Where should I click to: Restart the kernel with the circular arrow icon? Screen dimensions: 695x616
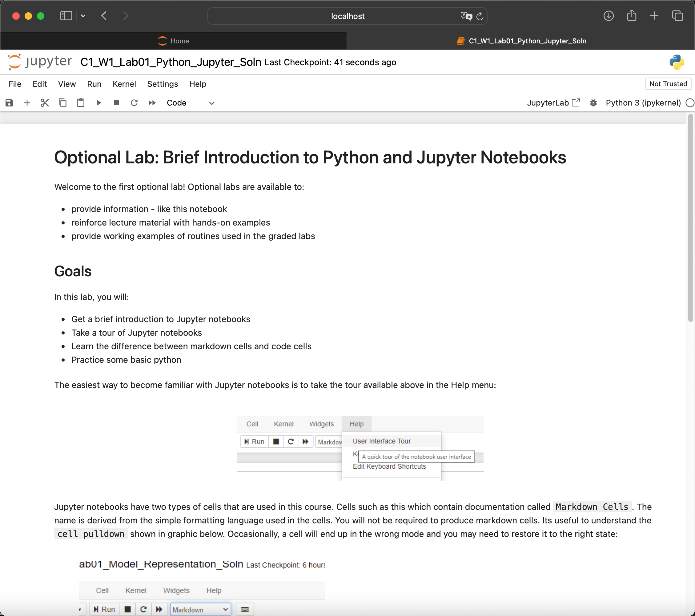(134, 103)
